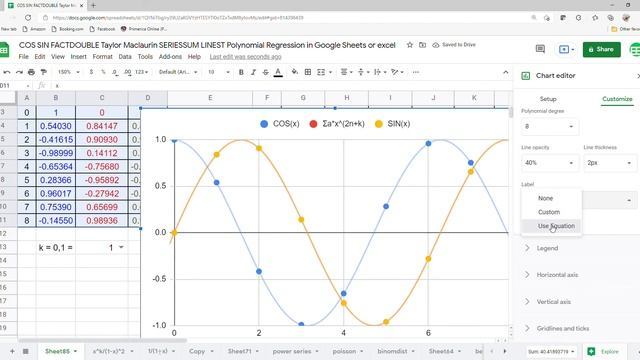Select cell B4 with 0.54030
The height and width of the screenshot is (360, 640).
click(x=56, y=126)
